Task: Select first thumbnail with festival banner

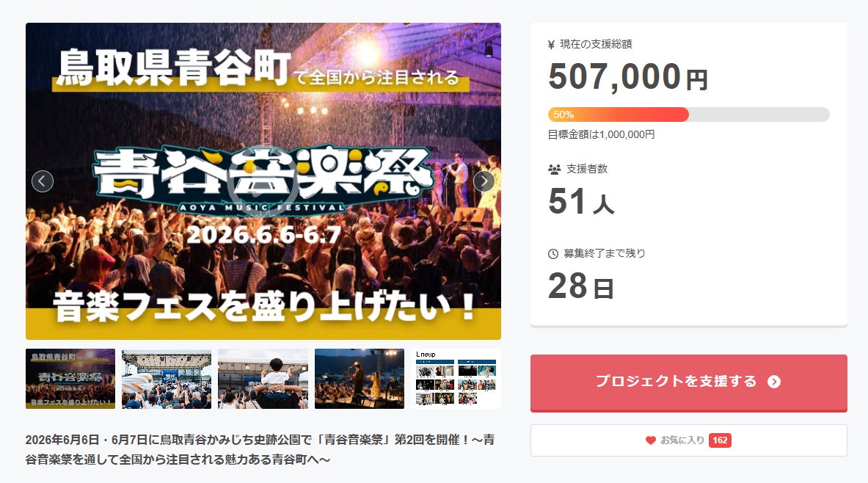Action: coord(70,379)
